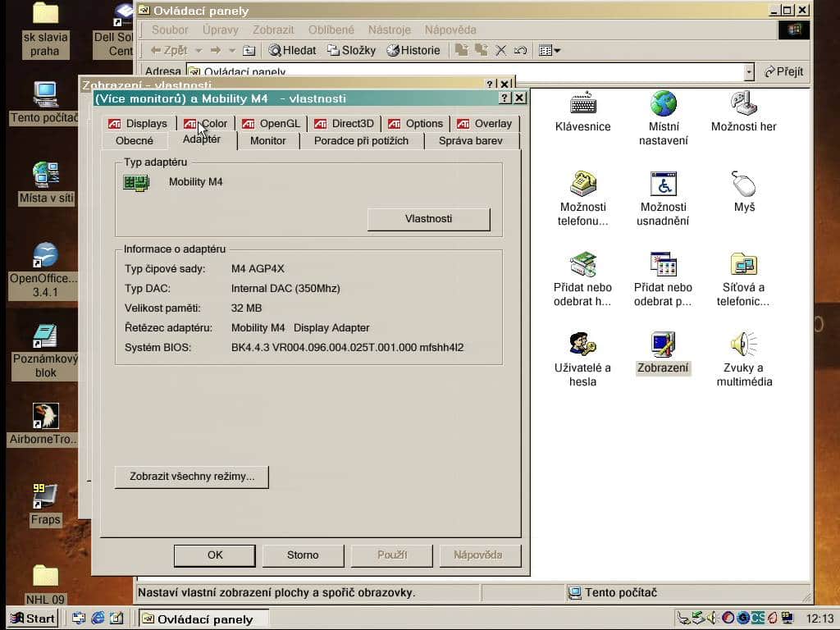The width and height of the screenshot is (840, 630).
Task: Switch to the Obecné tab
Action: (x=135, y=141)
